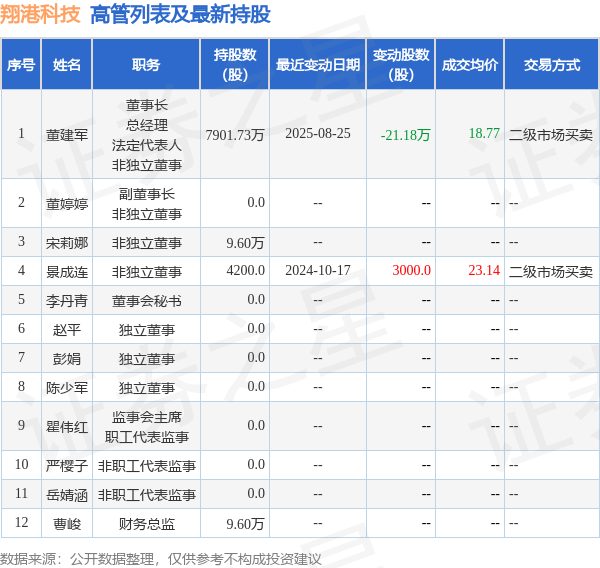The width and height of the screenshot is (600, 568).
Task: Click the name 陈少军
Action: (x=67, y=388)
